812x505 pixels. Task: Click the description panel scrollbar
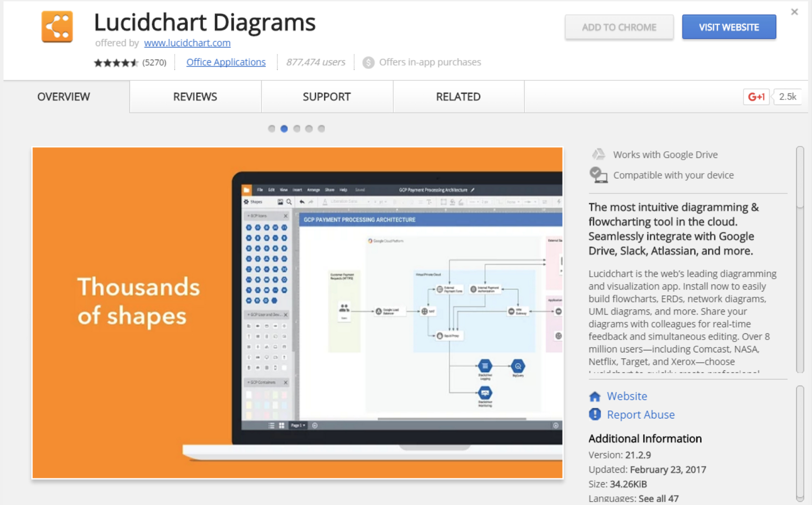(800, 260)
